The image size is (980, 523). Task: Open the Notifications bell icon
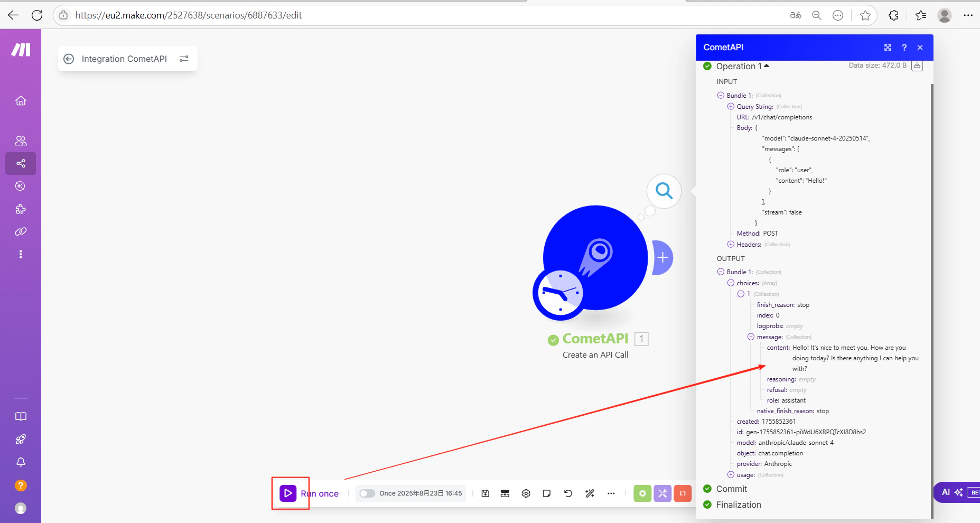click(21, 462)
